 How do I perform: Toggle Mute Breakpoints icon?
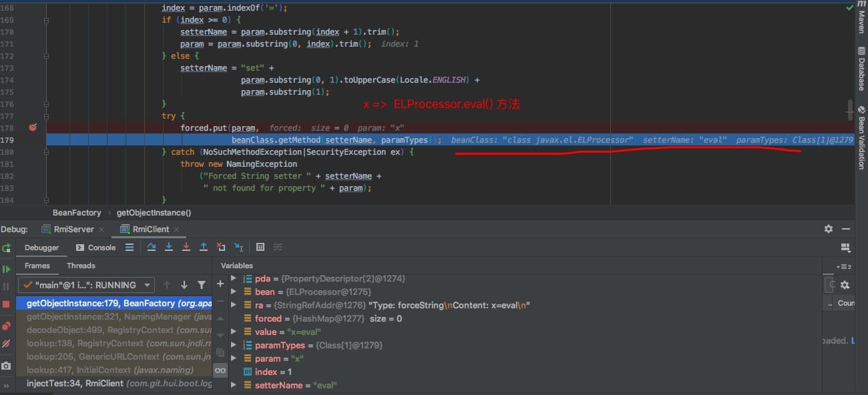click(x=7, y=344)
